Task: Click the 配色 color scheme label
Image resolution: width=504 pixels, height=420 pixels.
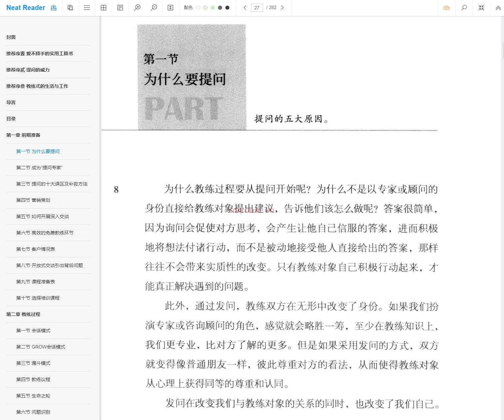Action: tap(188, 8)
